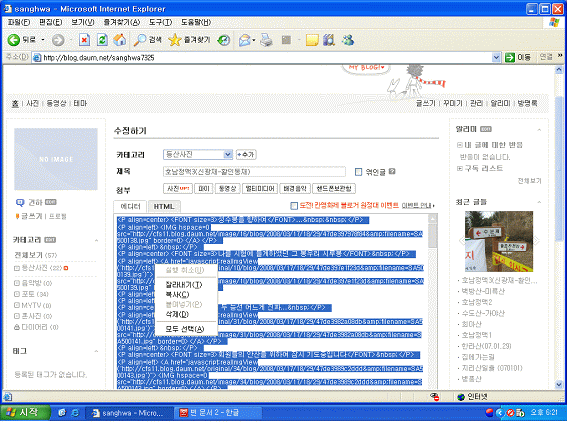Viewport: 567px width, 425px height.
Task: Click the IE Back arrow icon
Action: point(14,40)
